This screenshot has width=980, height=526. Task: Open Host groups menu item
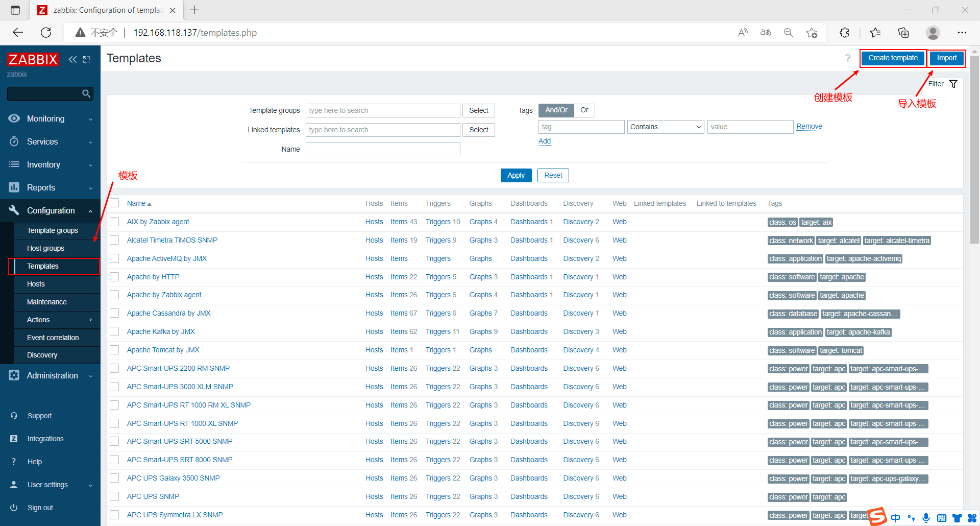[x=45, y=248]
